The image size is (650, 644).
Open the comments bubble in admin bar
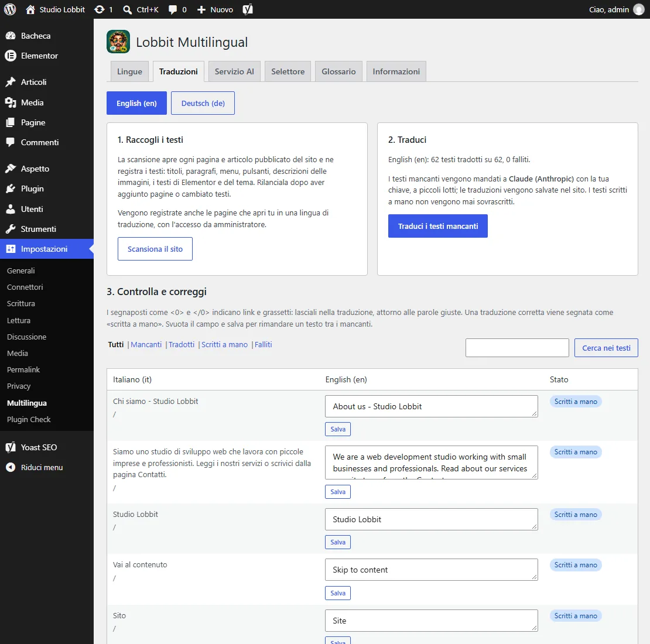[x=177, y=9]
